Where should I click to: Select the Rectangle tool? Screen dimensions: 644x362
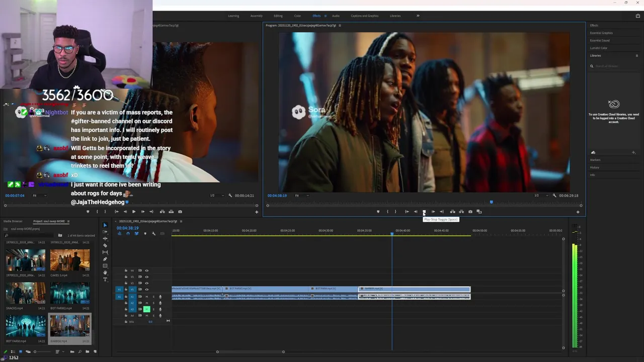click(105, 266)
